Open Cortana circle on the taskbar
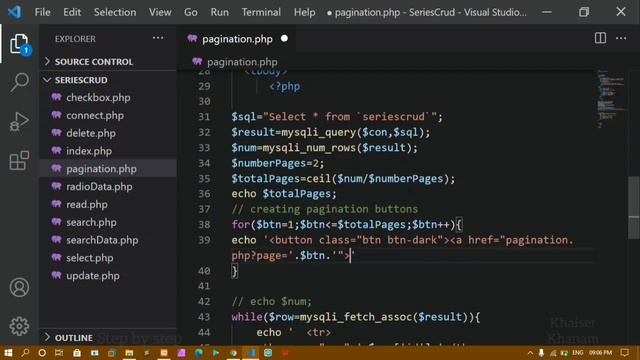The height and width of the screenshot is (360, 640). pos(42,353)
